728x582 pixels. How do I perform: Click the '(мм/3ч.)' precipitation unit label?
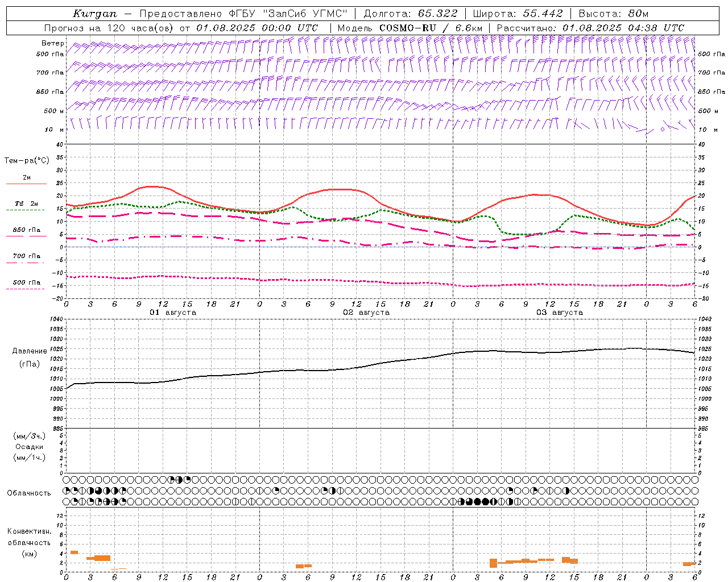pos(30,436)
